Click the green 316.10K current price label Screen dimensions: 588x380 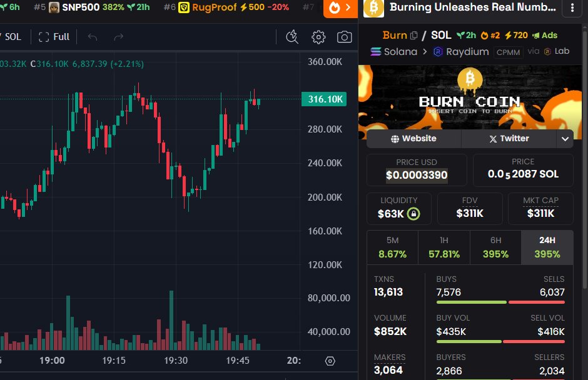[324, 99]
